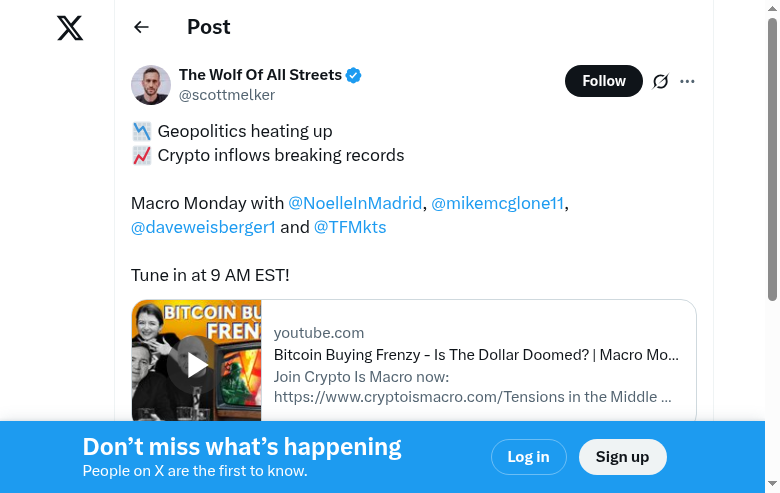
Task: Open the @scottmelker handle link
Action: coord(227,95)
